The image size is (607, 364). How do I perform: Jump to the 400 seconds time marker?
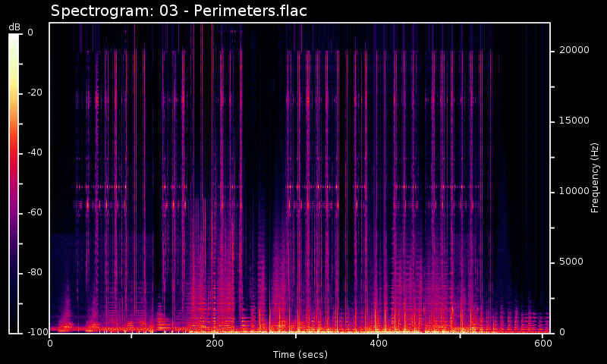point(378,344)
